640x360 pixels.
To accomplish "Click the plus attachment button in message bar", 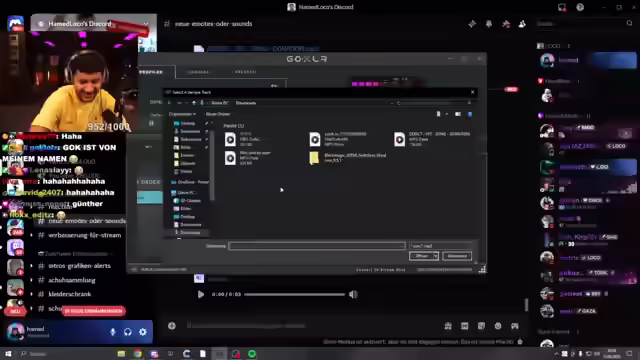I will 172,326.
